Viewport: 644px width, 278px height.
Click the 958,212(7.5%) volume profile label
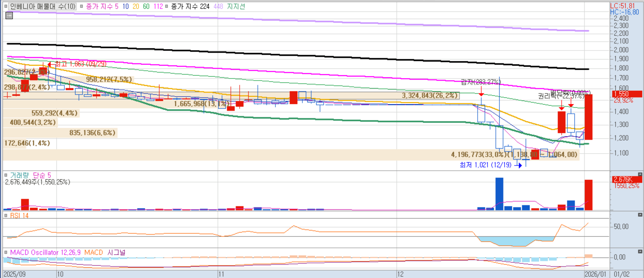[x=109, y=79]
